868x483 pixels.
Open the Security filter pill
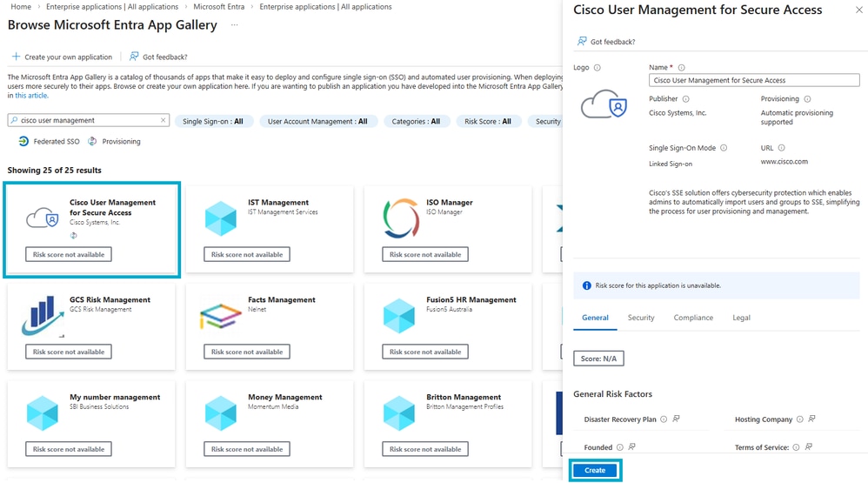(547, 121)
